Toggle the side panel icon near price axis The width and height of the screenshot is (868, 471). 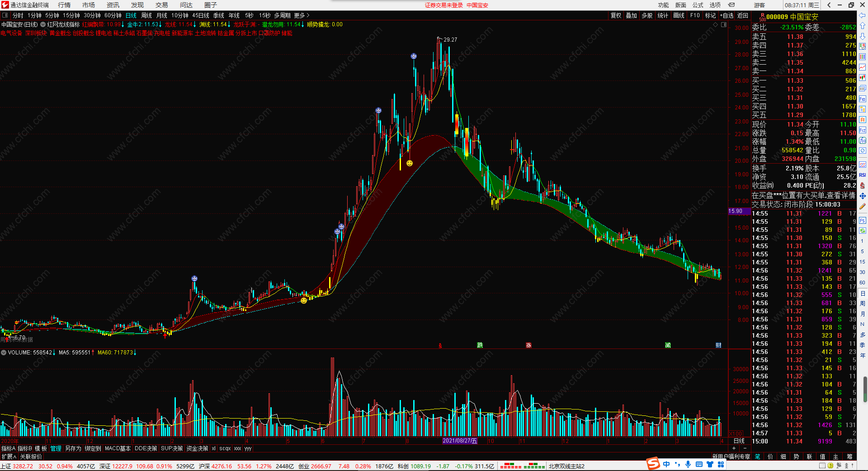tap(724, 24)
